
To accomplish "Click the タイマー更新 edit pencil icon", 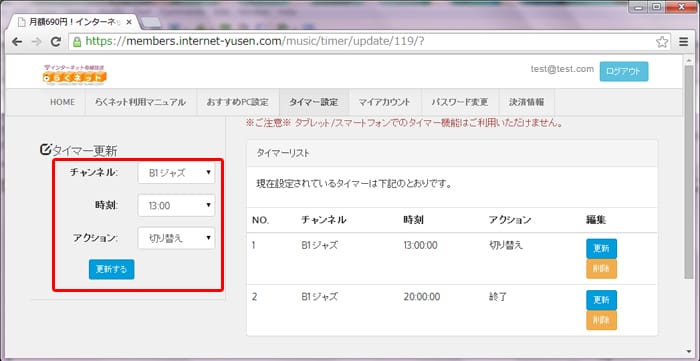I will 45,149.
